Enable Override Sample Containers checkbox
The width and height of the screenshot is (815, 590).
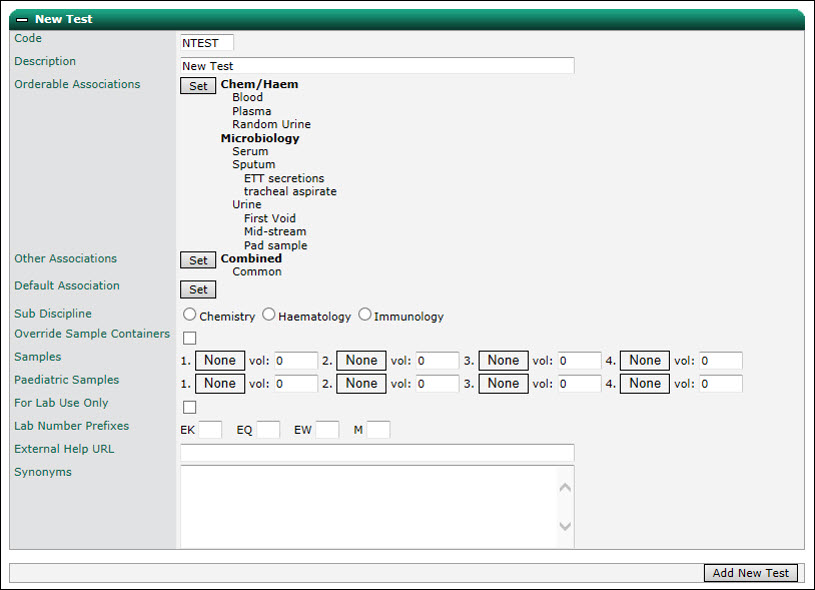click(190, 338)
